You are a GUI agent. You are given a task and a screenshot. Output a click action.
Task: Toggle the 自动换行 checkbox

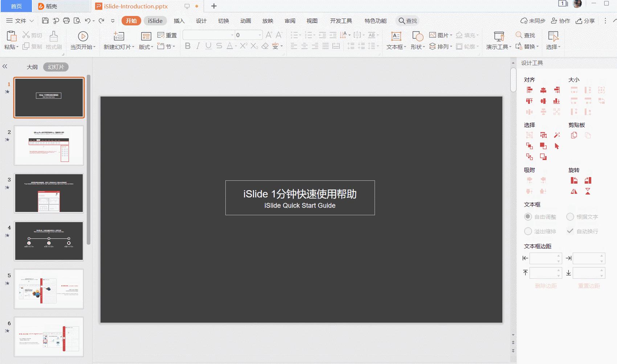[x=570, y=231]
